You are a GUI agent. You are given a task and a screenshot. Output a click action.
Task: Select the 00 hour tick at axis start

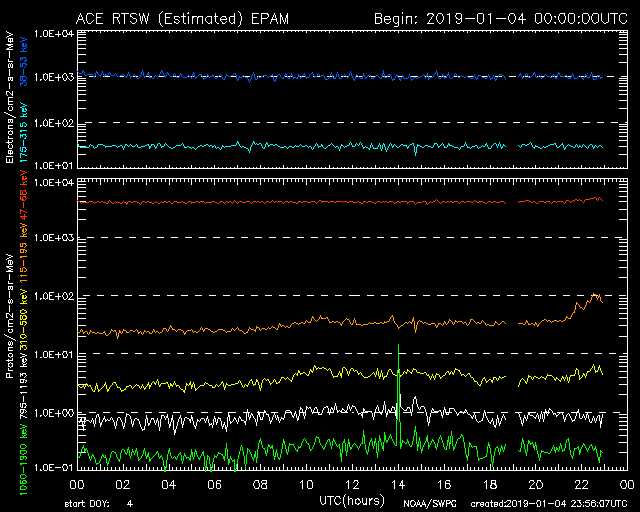(x=77, y=483)
